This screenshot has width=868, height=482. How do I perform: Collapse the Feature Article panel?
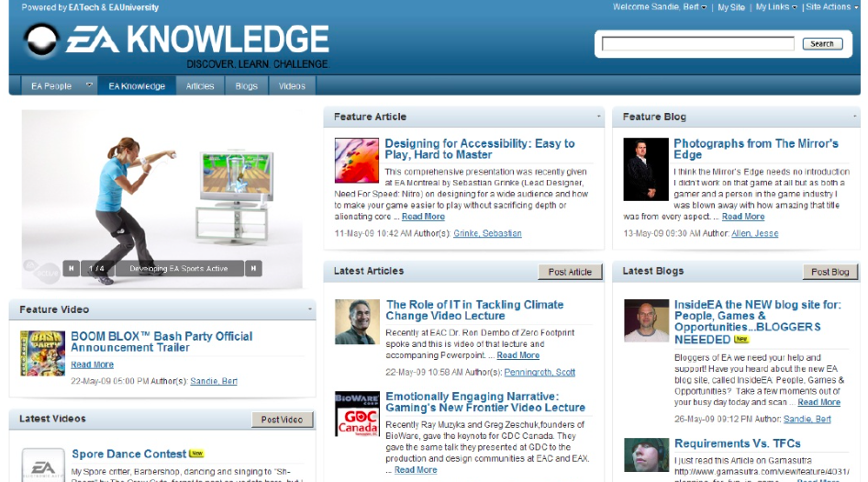coord(598,117)
